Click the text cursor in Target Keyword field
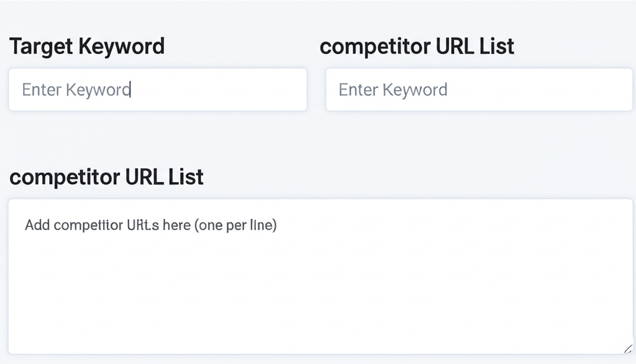 (131, 90)
